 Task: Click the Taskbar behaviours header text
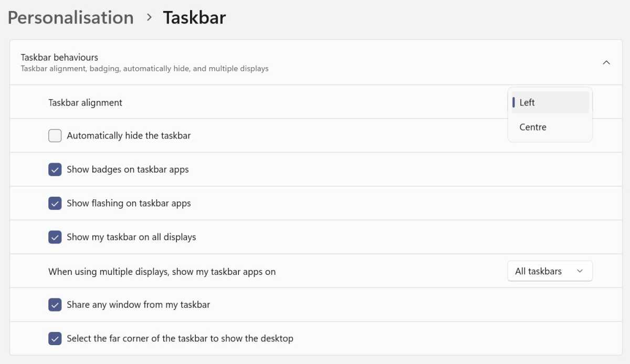[59, 57]
